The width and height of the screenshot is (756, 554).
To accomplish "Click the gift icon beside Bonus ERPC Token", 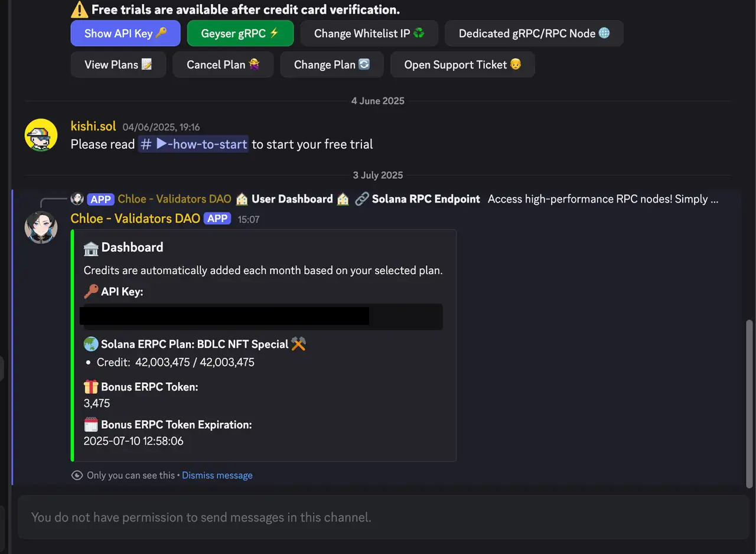I will (90, 387).
